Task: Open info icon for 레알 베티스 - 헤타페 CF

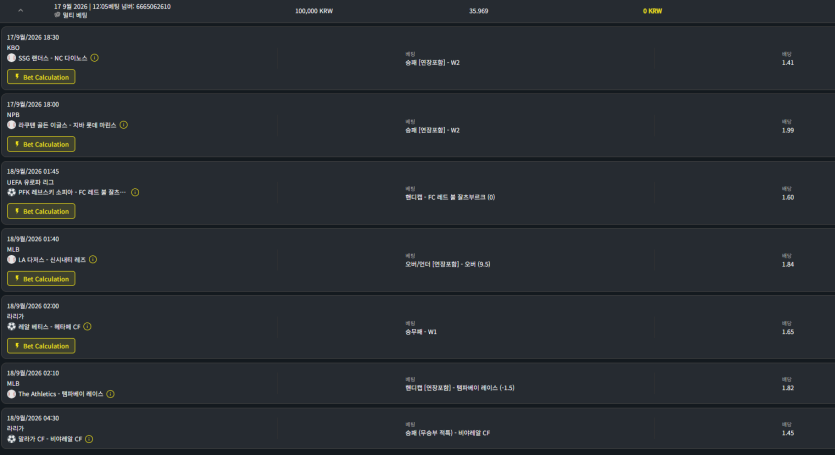Action: (x=87, y=327)
